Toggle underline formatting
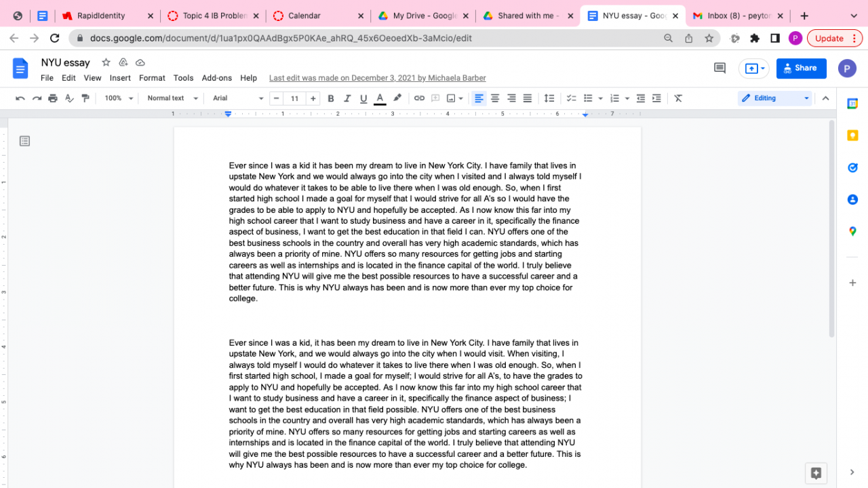This screenshot has height=488, width=868. tap(363, 98)
